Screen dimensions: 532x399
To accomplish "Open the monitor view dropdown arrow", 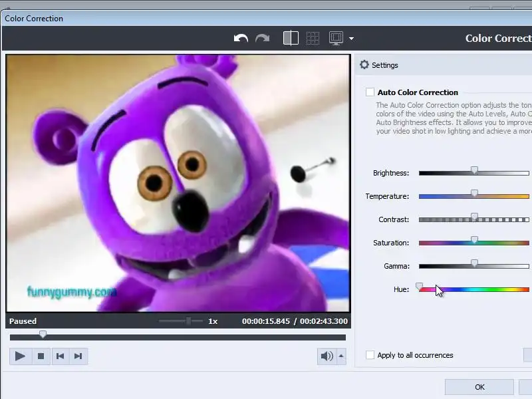I will [x=352, y=39].
